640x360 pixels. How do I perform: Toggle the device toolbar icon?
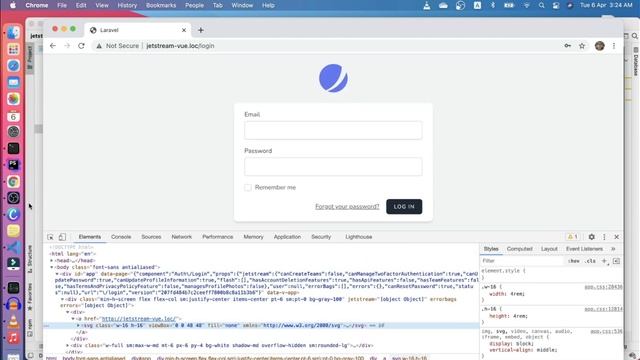tap(62, 237)
